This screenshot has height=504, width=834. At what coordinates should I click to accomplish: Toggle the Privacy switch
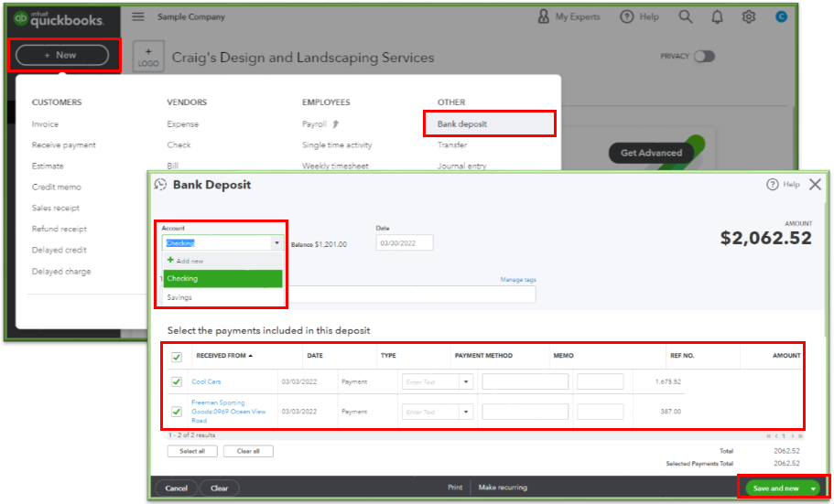click(704, 57)
